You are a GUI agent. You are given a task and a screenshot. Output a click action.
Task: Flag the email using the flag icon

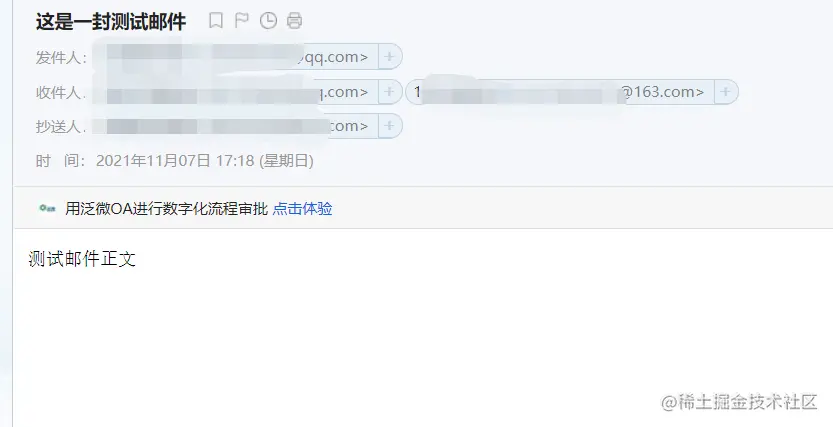[242, 21]
